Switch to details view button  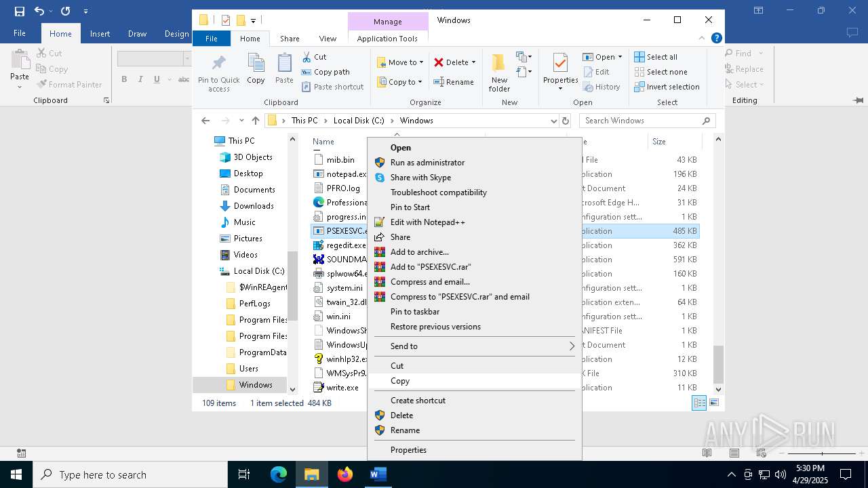[x=698, y=403]
